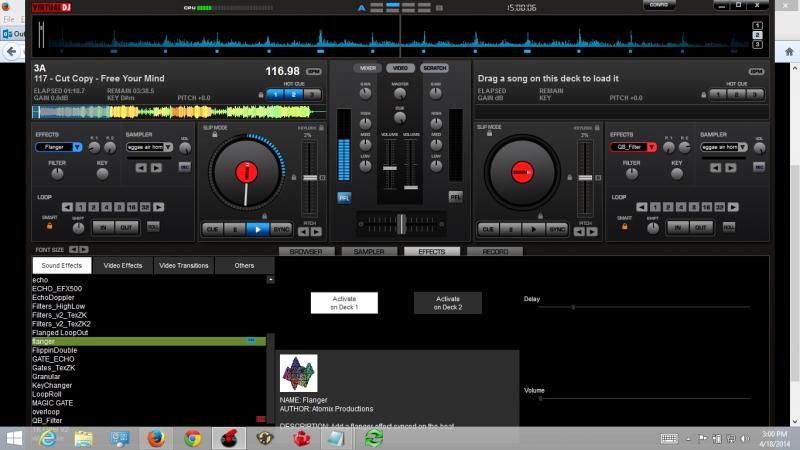Open left deck effects dropdown (Flanger)
This screenshot has height=450, width=800.
[x=77, y=147]
